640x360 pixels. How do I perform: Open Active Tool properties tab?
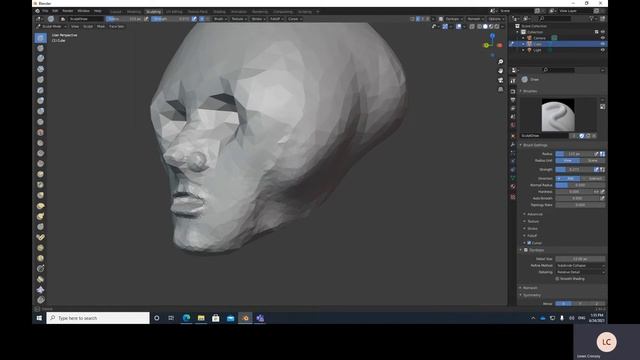[513, 81]
